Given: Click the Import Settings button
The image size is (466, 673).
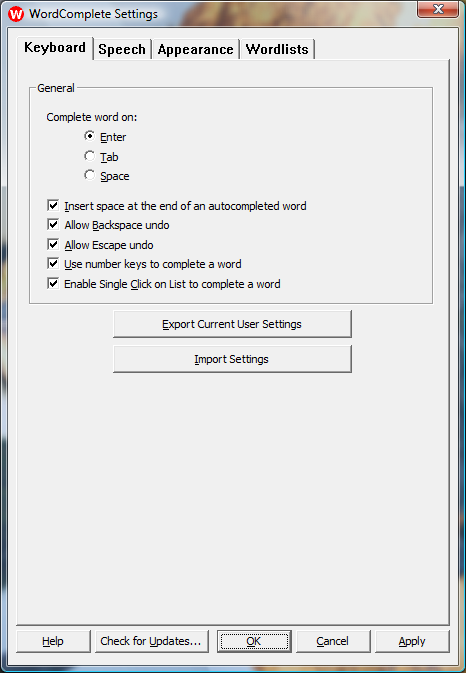Looking at the screenshot, I should coord(232,359).
